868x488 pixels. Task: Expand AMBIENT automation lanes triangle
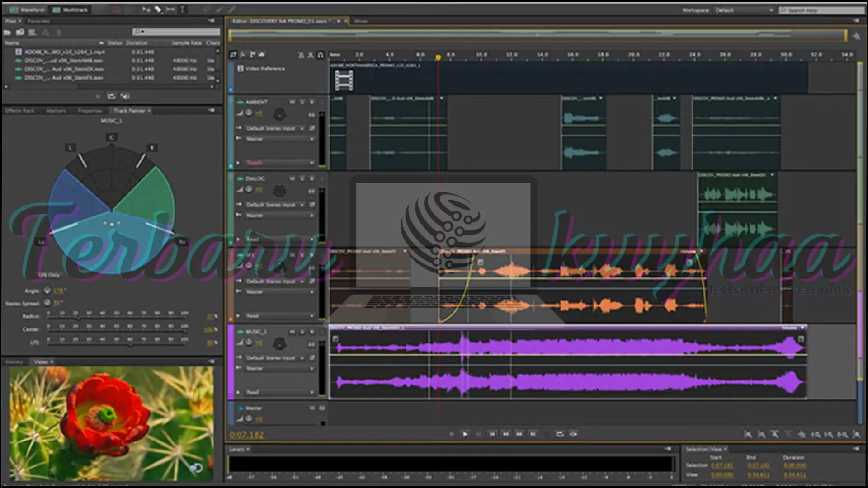238,163
